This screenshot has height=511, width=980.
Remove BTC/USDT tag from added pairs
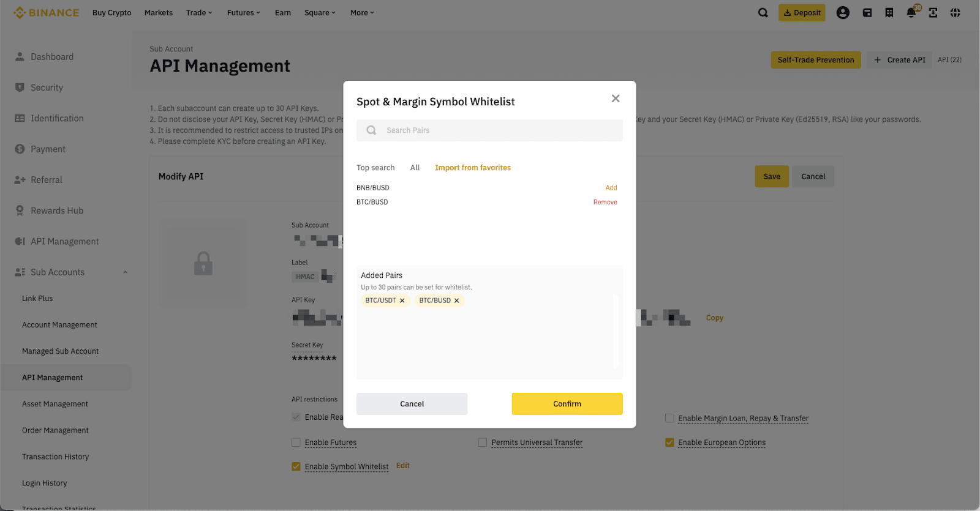point(402,300)
